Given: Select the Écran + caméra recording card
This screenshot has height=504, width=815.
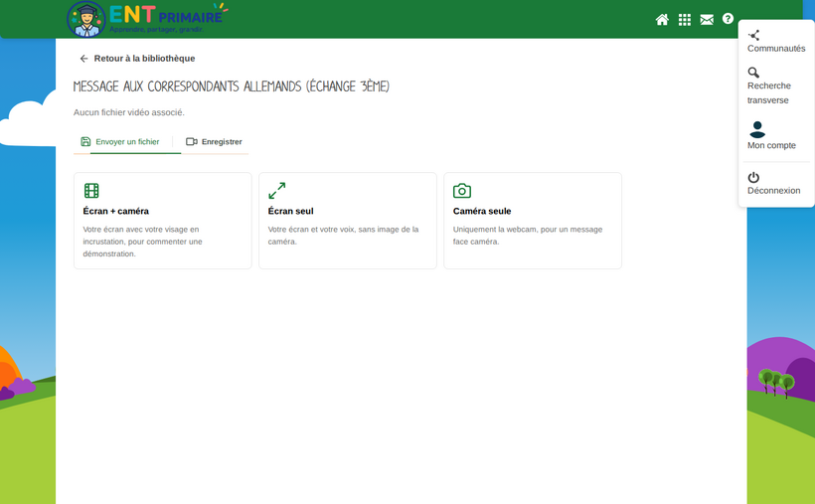Looking at the screenshot, I should click(163, 221).
